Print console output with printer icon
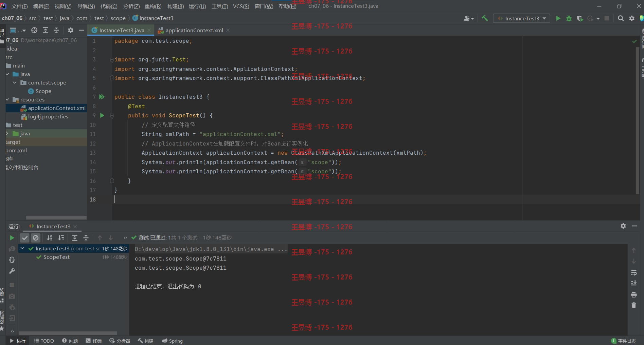This screenshot has width=644, height=345. click(634, 294)
